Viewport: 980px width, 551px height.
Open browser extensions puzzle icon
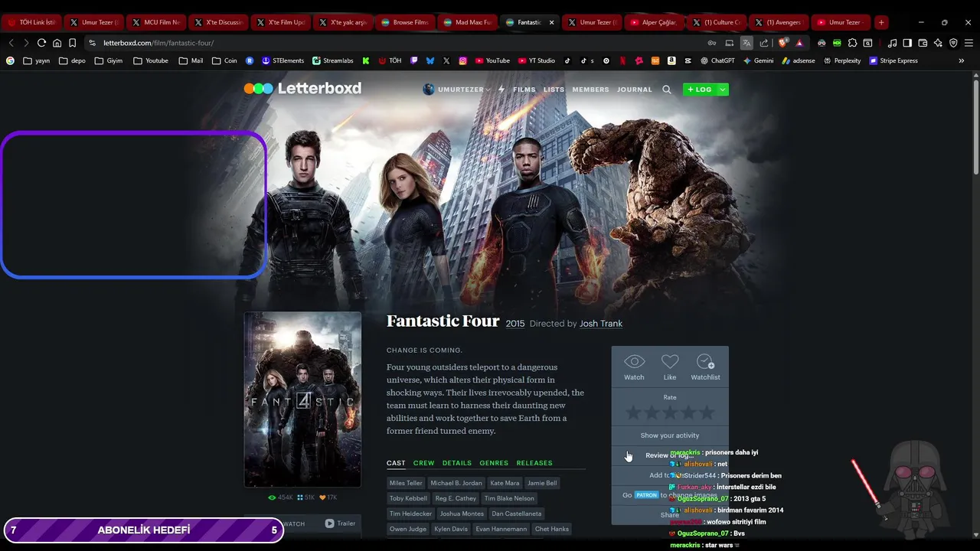pos(852,43)
